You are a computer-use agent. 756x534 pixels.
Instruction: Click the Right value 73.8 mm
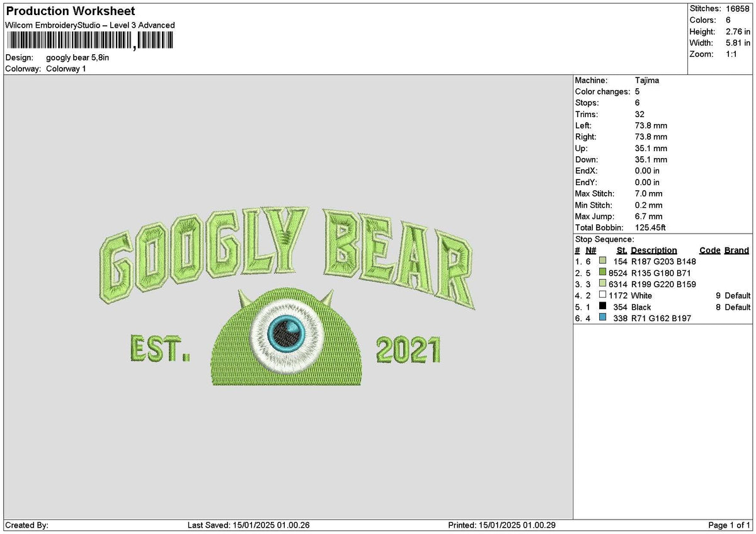[651, 137]
